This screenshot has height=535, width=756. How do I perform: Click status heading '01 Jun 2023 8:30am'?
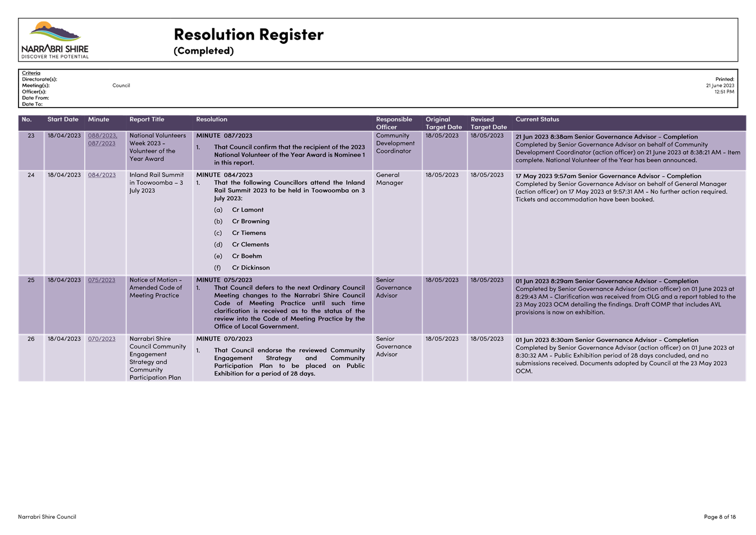click(607, 340)
